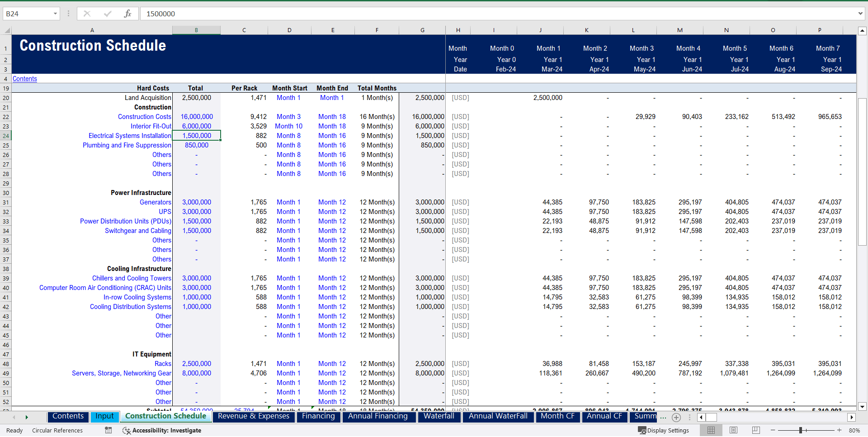Open the Name Box dropdown
The width and height of the screenshot is (868, 437).
[55, 14]
